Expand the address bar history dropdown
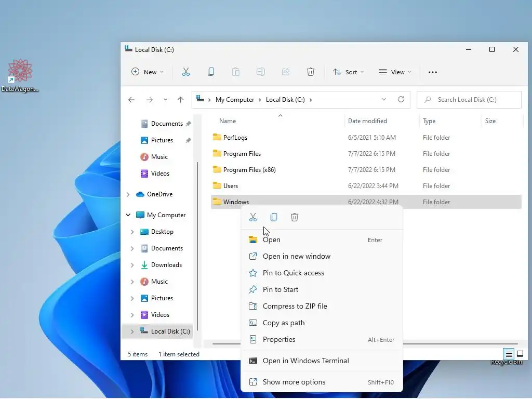The width and height of the screenshot is (532, 399). 384,99
